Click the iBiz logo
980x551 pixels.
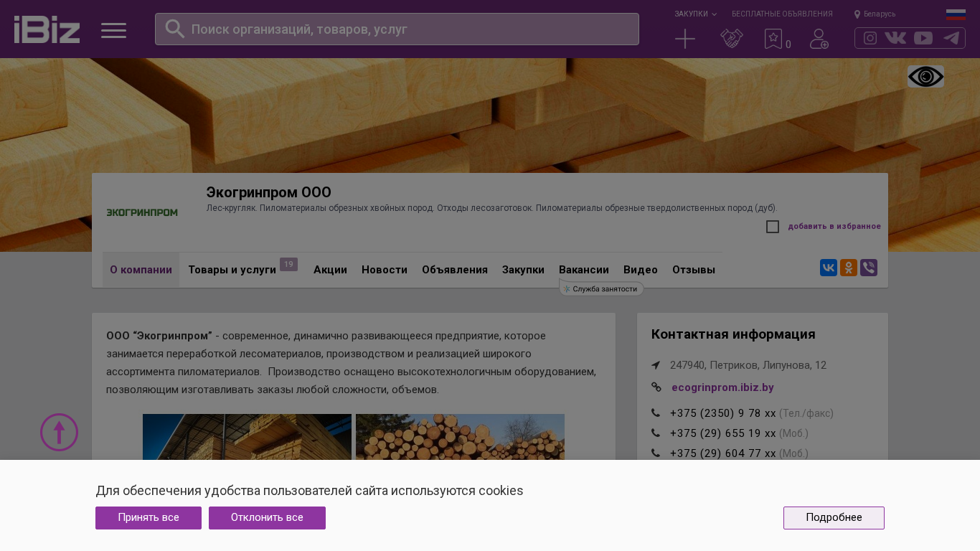pos(47,29)
